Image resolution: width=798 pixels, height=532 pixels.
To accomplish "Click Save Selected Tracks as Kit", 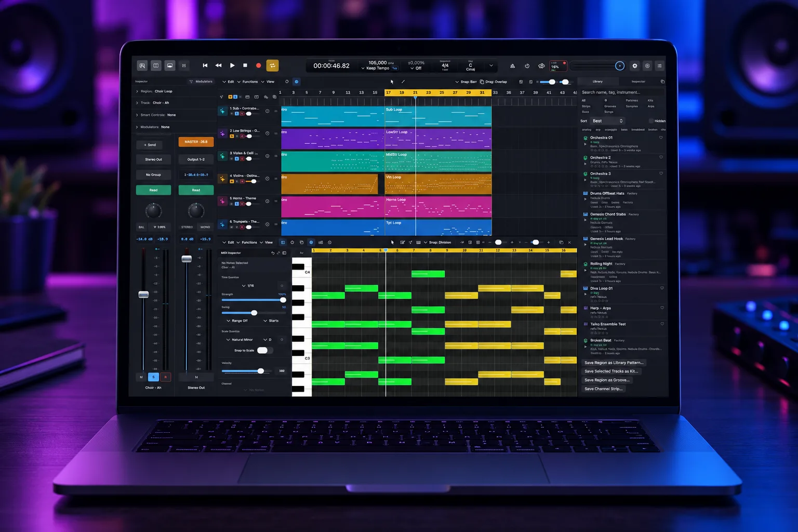I will 611,371.
